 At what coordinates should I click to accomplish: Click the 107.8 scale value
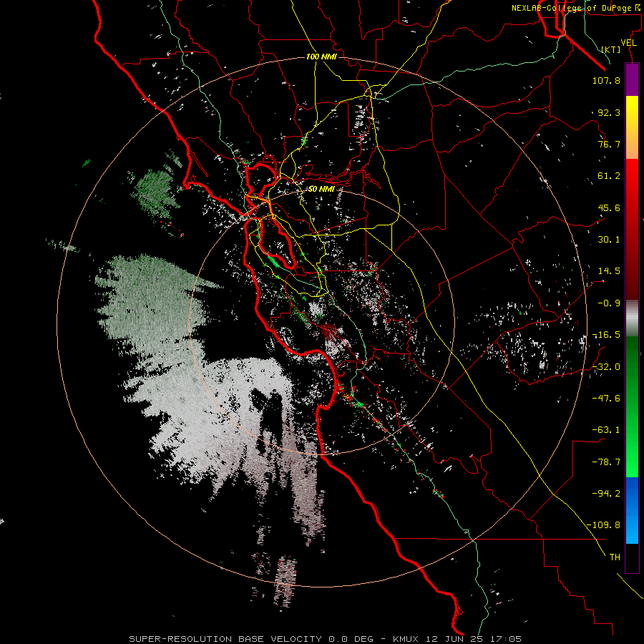(x=606, y=80)
